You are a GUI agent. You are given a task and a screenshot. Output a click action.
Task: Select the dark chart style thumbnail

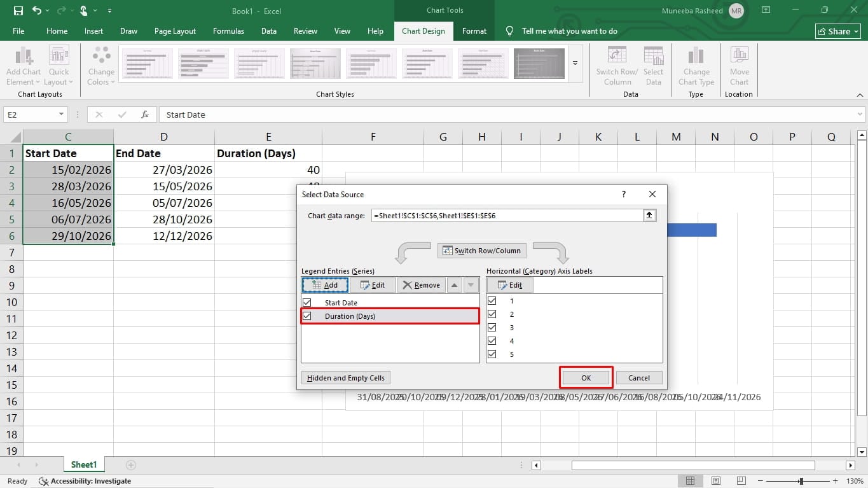[x=539, y=64]
